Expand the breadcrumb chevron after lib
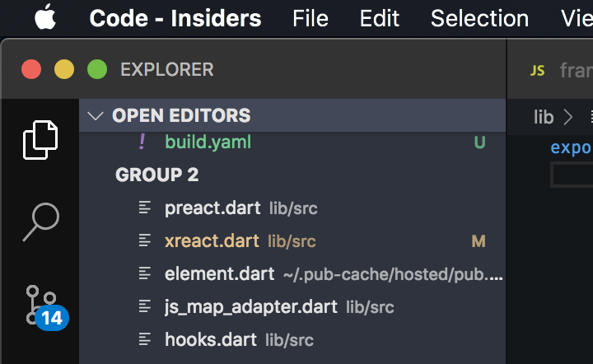The width and height of the screenshot is (593, 364). (x=567, y=117)
